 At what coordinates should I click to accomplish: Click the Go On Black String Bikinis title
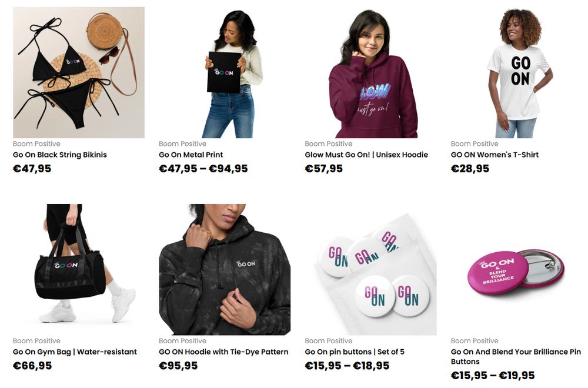pyautogui.click(x=59, y=155)
